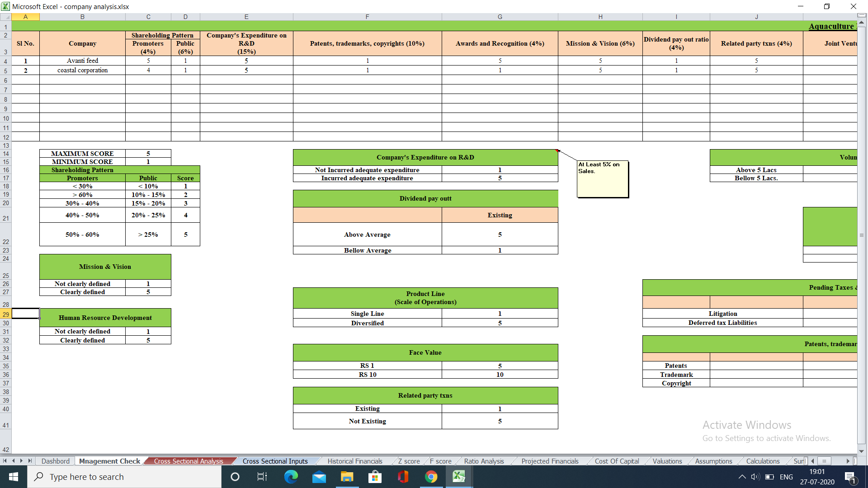Open the Office app on taskbar

[x=403, y=477]
